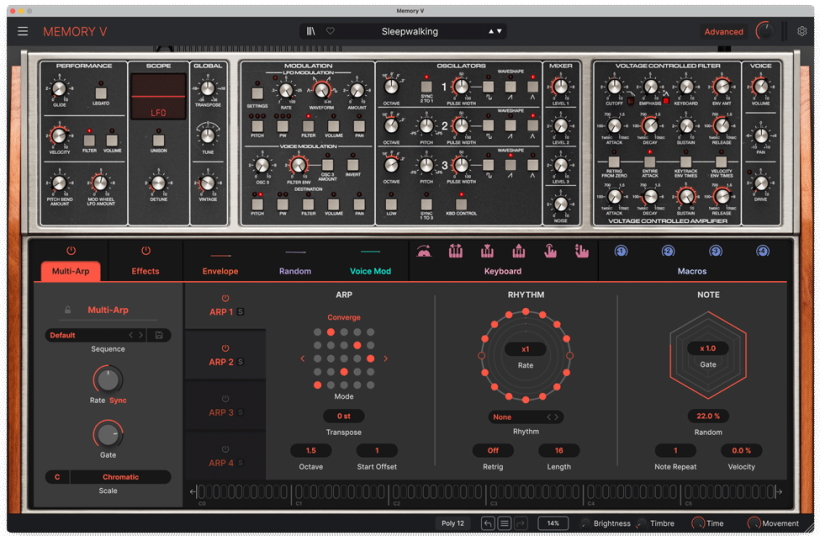Open the Poly 12 polyphony dropdown
820x536 pixels.
[x=452, y=523]
